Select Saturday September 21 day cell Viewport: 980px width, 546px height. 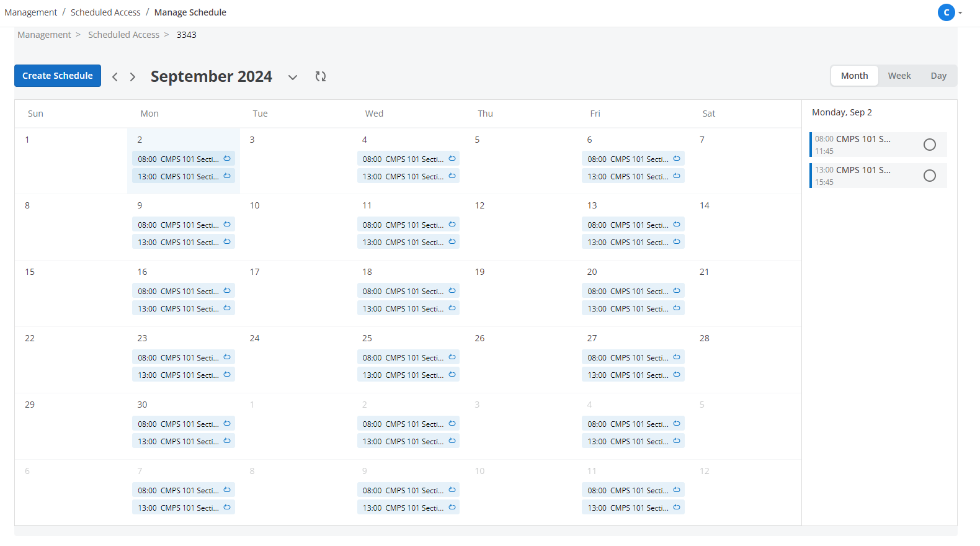[746, 293]
